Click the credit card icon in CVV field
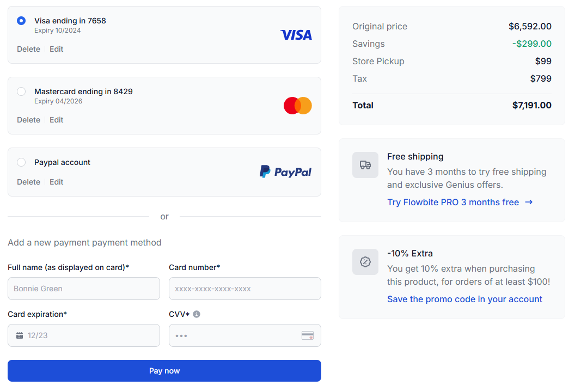581x392 pixels. 308,335
